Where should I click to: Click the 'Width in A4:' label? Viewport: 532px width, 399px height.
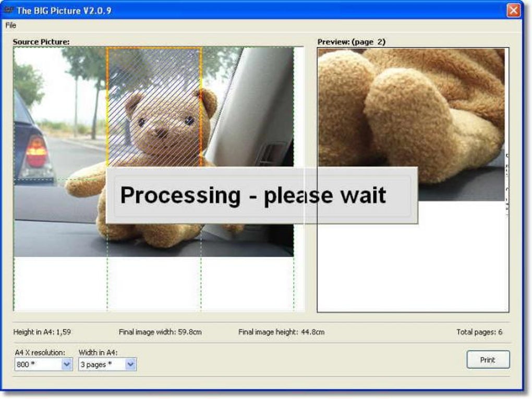pos(98,353)
